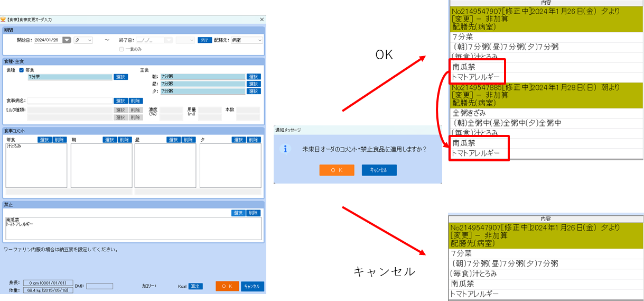Viewport: 644px width, 301px height.
Task: Click 選択 in the 禁止 section
Action: tap(238, 213)
